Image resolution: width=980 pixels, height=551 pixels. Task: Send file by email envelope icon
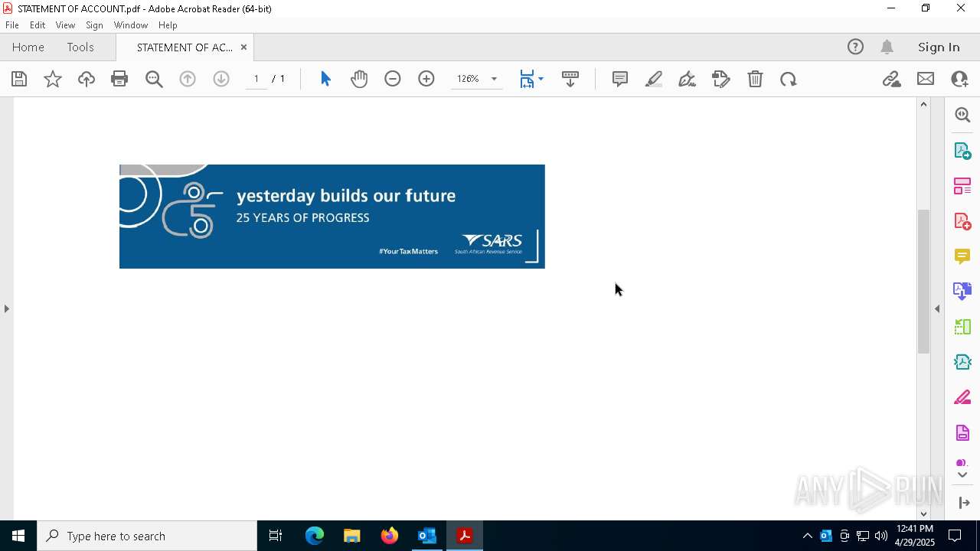(926, 79)
